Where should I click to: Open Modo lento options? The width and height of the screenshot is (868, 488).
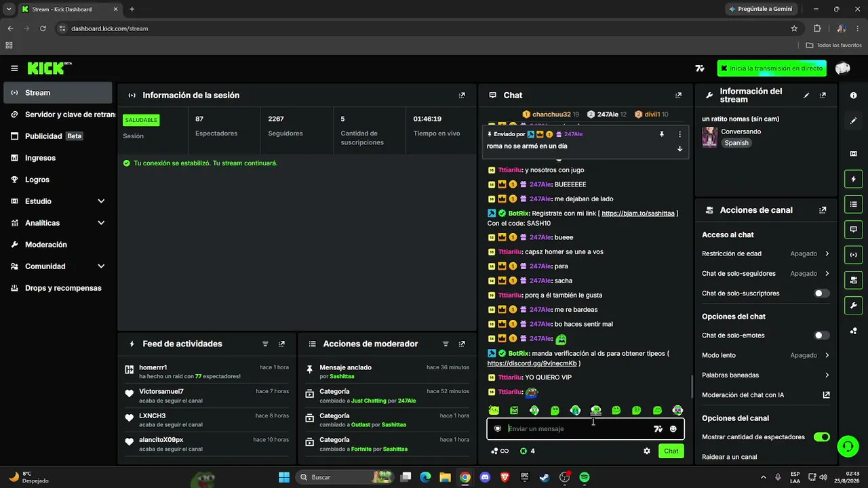(766, 355)
